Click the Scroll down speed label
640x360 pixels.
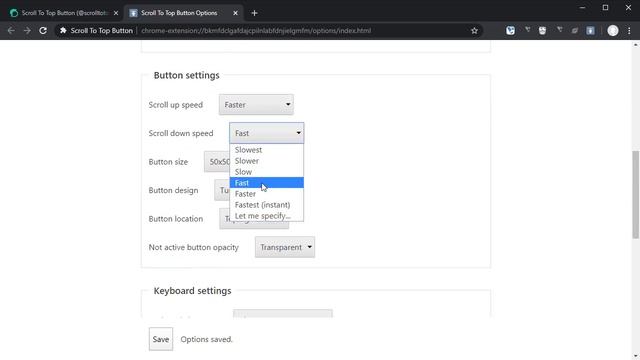[181, 133]
